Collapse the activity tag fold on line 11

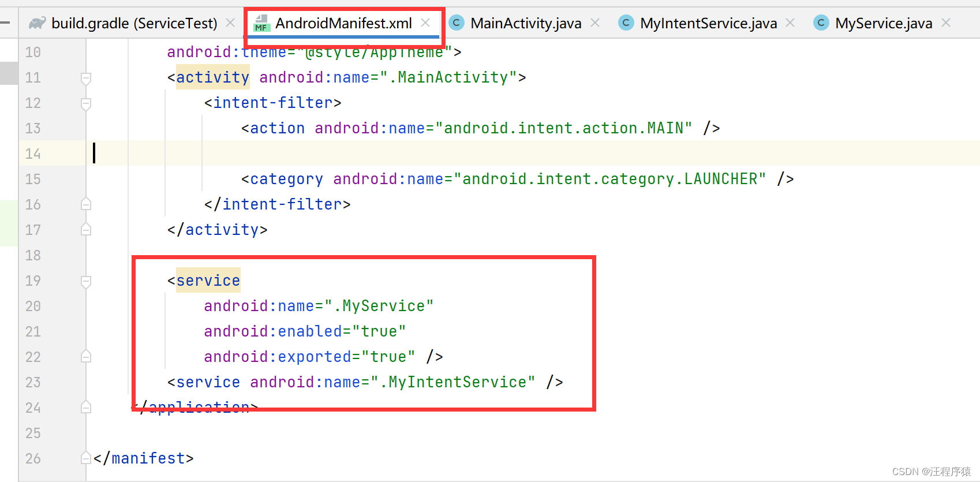[x=86, y=78]
